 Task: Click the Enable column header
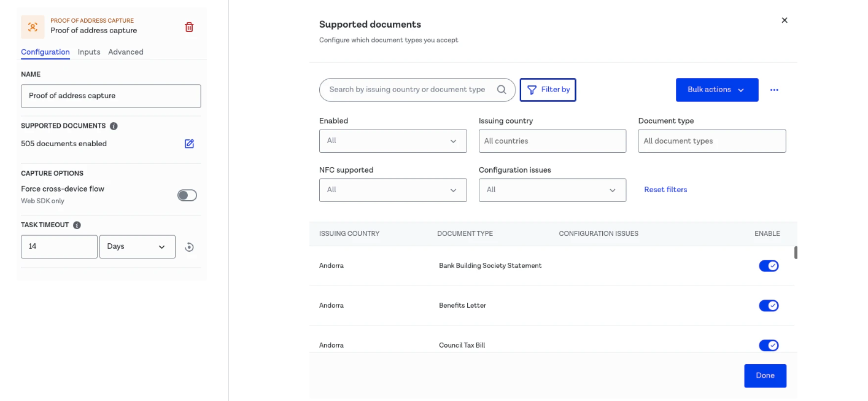pyautogui.click(x=767, y=234)
